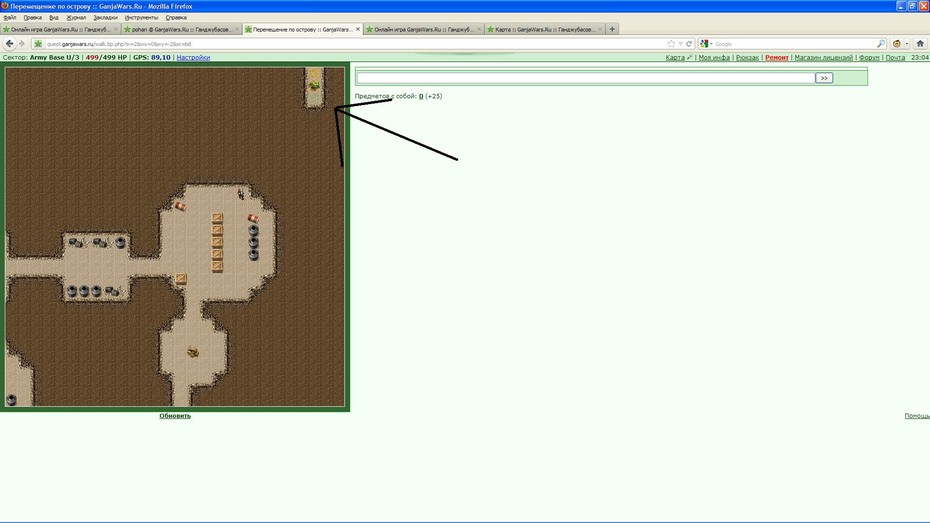Click the GPS '89,10' coordinates text
Screen dimensions: 930x523
[161, 58]
